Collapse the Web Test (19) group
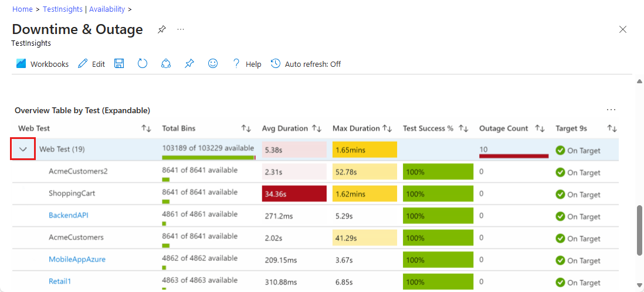 pyautogui.click(x=23, y=150)
